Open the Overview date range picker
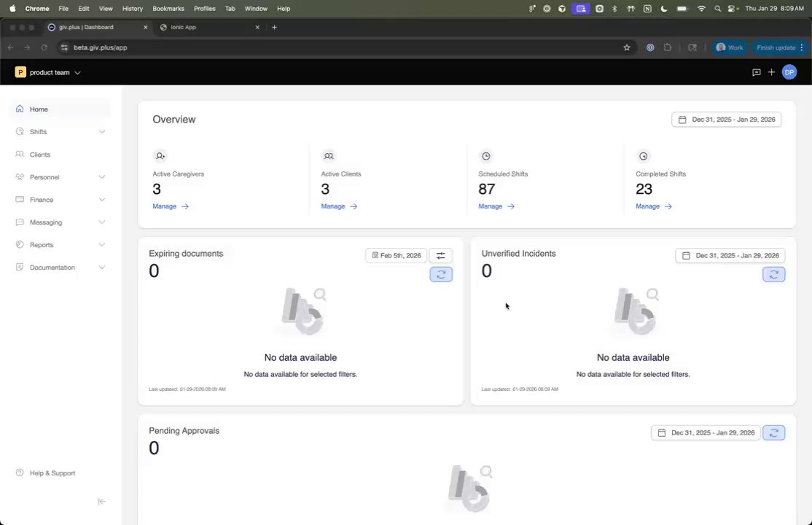The width and height of the screenshot is (812, 525). tap(726, 120)
